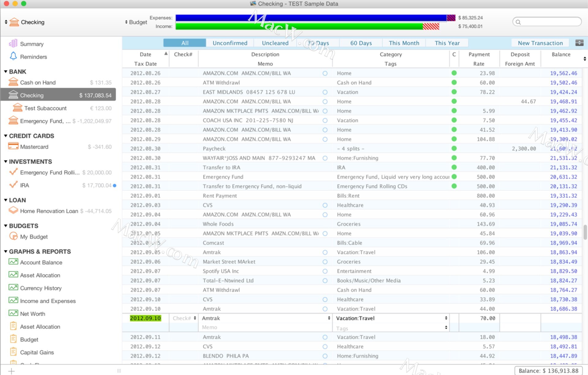Open Home Renovation Loan icon
This screenshot has height=375, width=588.
[13, 211]
